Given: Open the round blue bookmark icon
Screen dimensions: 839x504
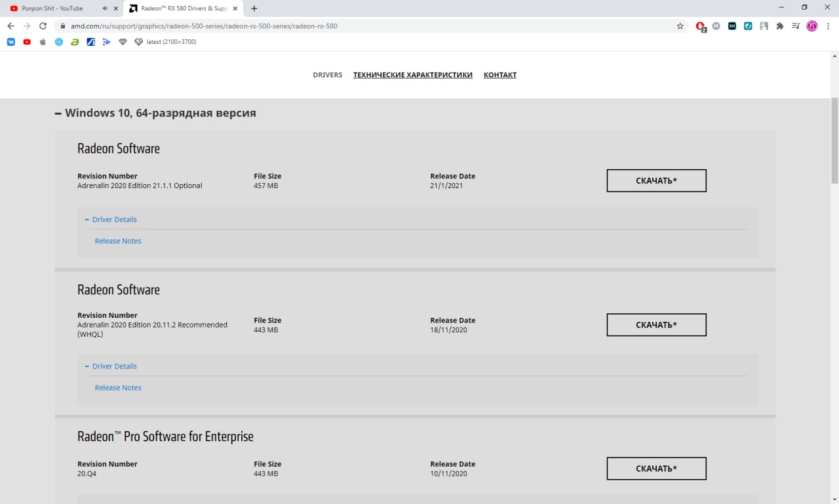Looking at the screenshot, I should [x=59, y=42].
